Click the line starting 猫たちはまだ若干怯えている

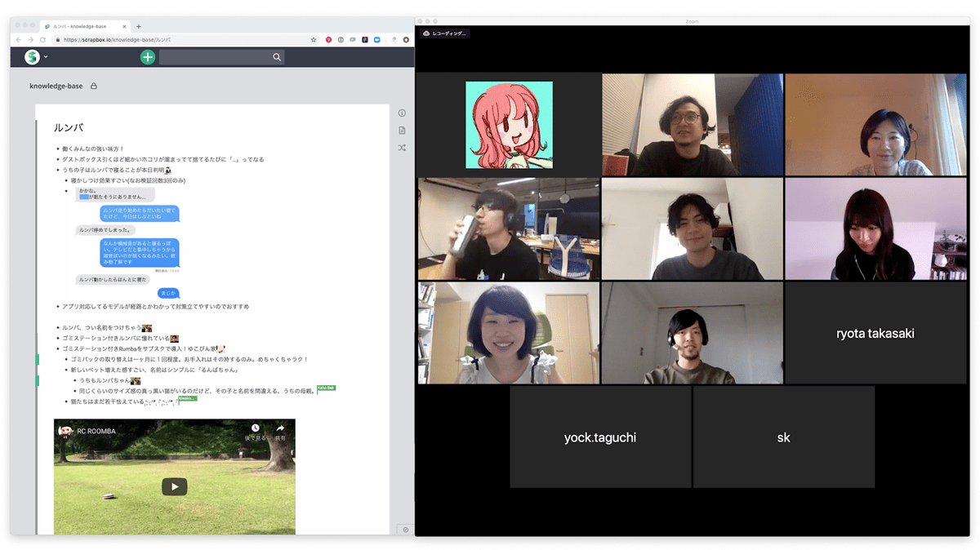click(126, 401)
